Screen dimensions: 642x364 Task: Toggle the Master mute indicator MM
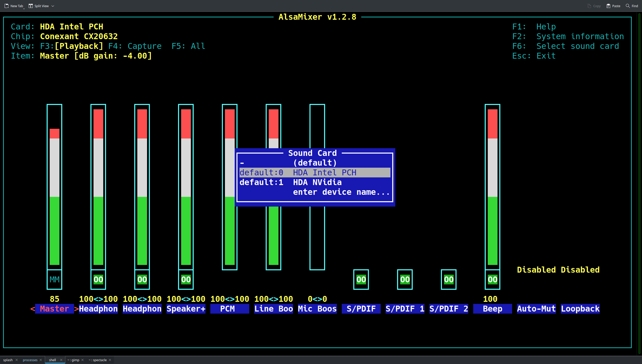55,280
